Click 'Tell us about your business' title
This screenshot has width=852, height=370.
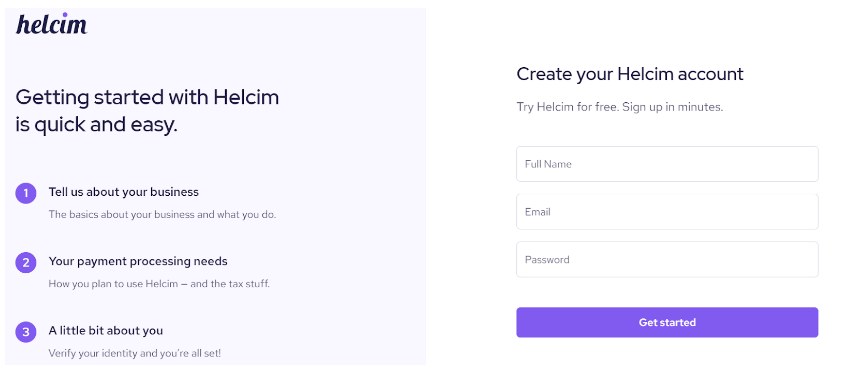[x=123, y=192]
